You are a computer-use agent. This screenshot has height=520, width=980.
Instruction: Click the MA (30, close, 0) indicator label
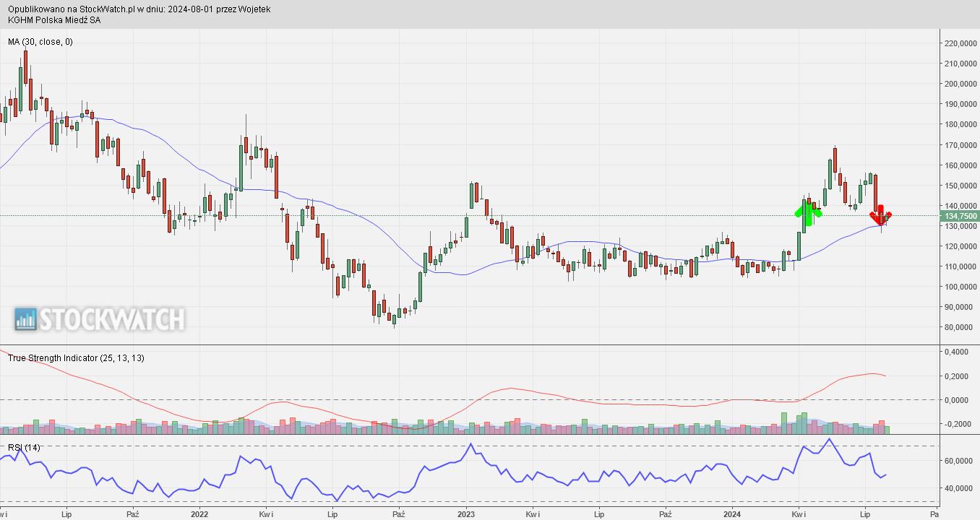[40, 42]
